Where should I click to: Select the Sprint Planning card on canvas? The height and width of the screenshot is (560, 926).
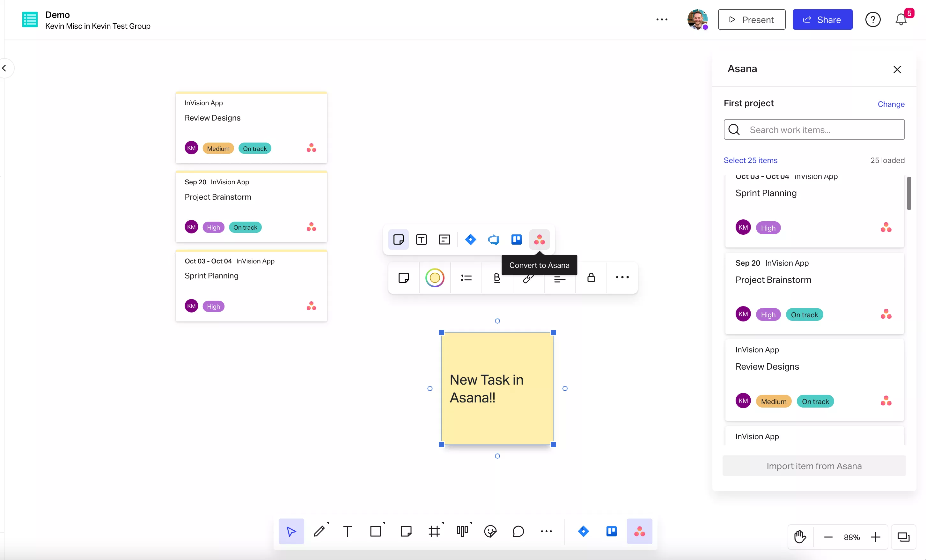coord(251,286)
